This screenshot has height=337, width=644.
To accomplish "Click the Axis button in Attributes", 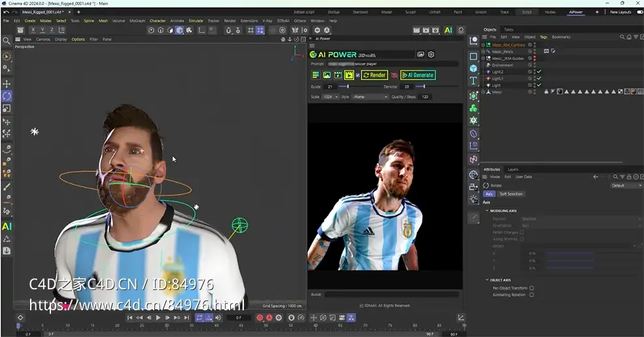I will (x=489, y=194).
